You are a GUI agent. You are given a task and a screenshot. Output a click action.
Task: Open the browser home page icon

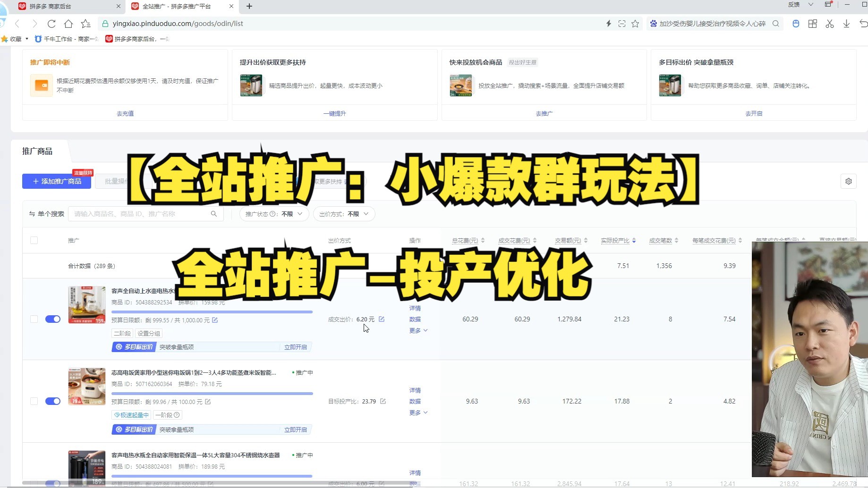point(68,24)
